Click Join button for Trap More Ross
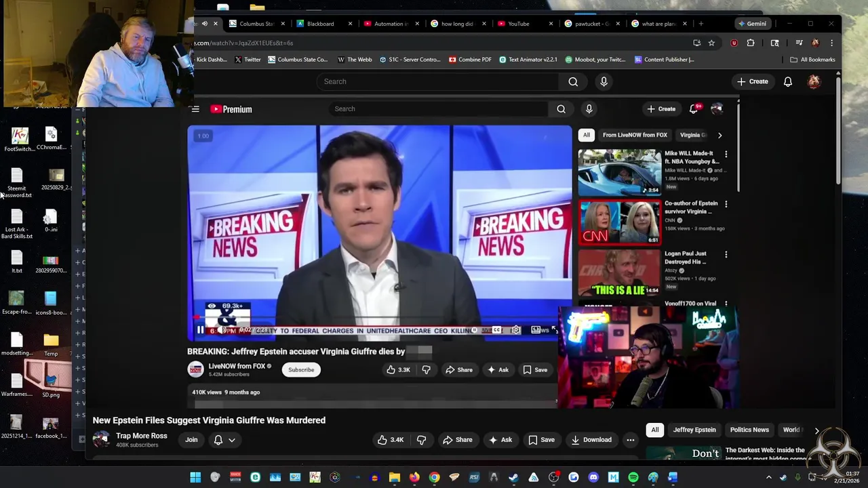868x488 pixels. [191, 440]
